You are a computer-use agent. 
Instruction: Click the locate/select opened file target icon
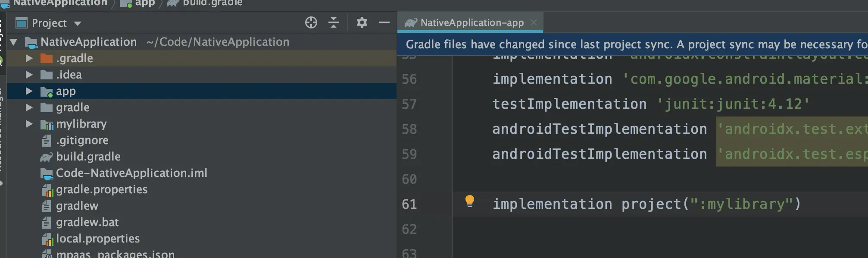point(311,23)
